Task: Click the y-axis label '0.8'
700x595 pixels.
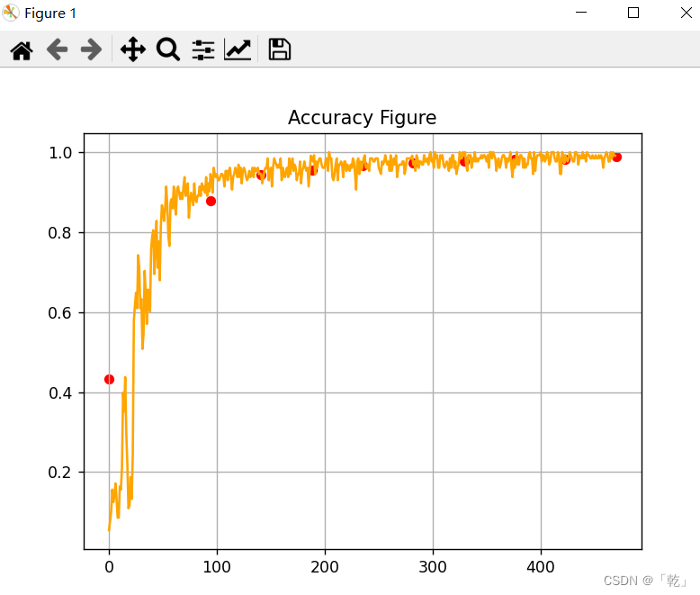Action: [59, 233]
